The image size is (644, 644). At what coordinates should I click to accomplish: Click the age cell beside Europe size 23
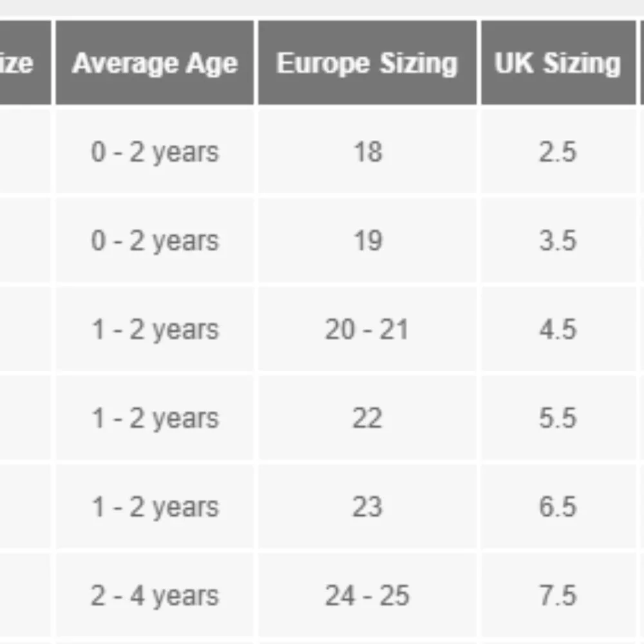point(155,507)
